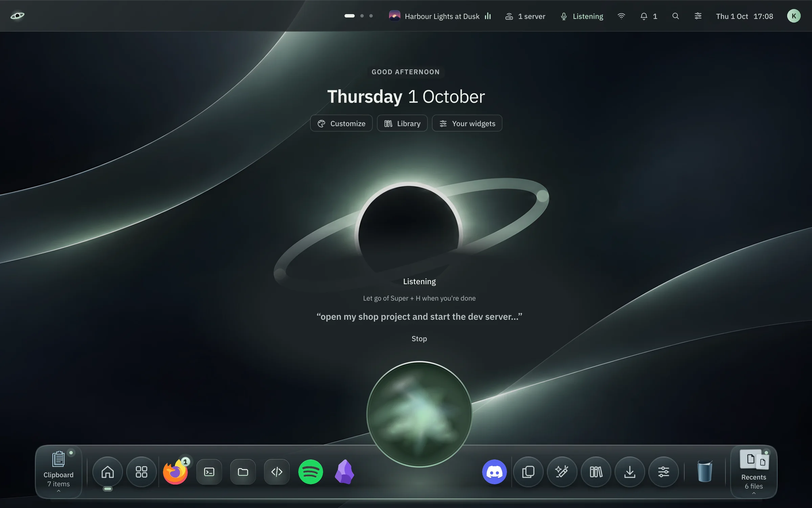
Task: Launch the code editor dock icon
Action: pos(277,472)
